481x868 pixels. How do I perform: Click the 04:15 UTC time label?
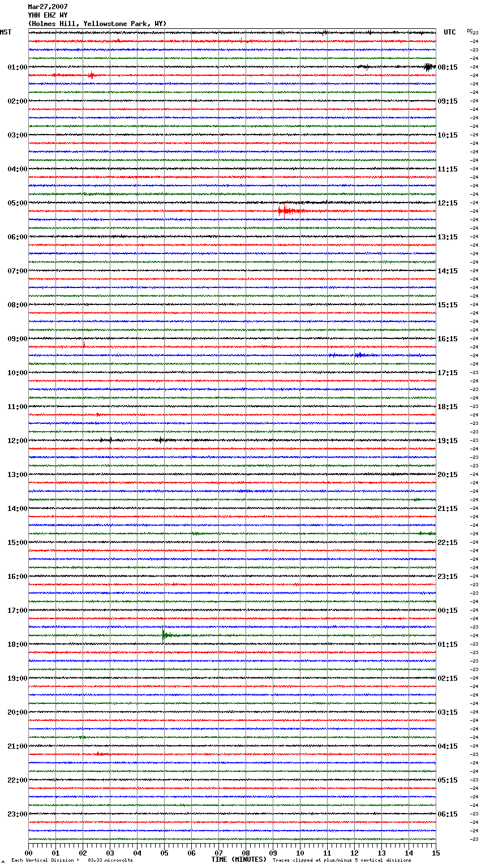click(448, 746)
